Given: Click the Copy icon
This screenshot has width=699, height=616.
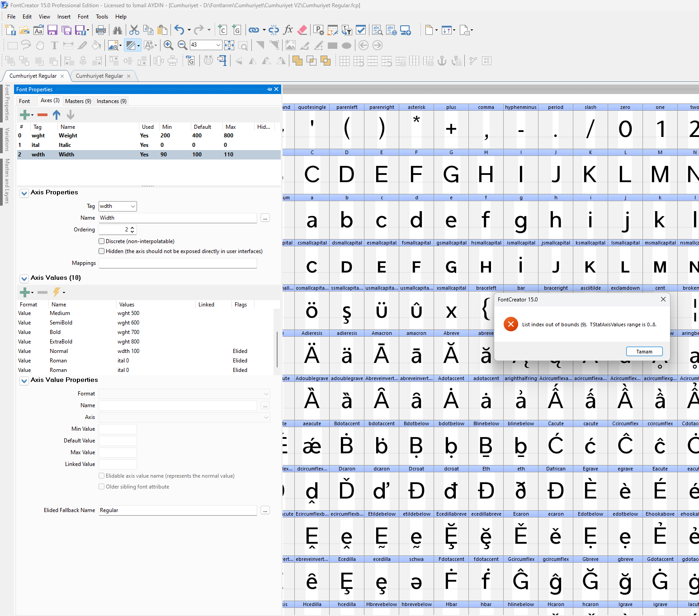Looking at the screenshot, I should (148, 30).
